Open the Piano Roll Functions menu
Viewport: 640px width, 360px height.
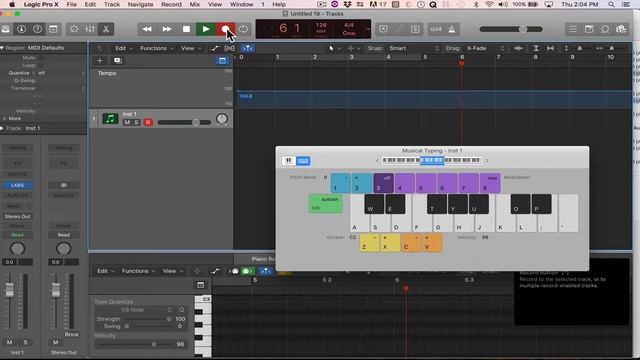tap(138, 271)
